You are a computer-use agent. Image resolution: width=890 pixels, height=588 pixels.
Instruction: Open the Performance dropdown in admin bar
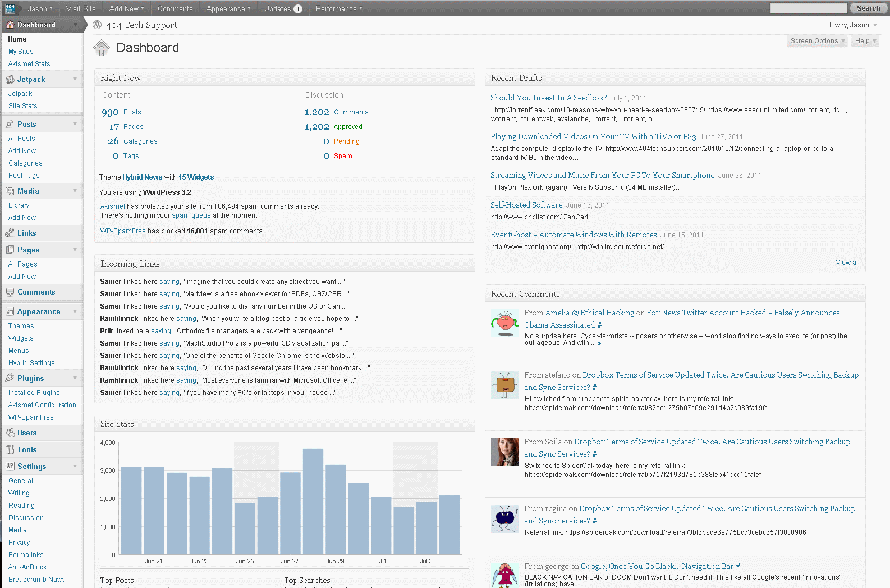[x=339, y=8]
